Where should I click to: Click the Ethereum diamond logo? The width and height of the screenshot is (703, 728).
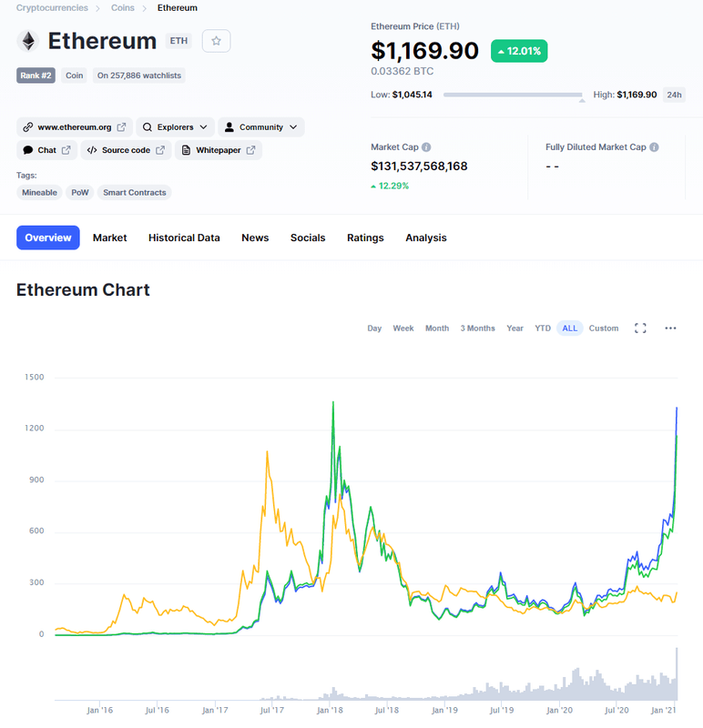pos(29,41)
